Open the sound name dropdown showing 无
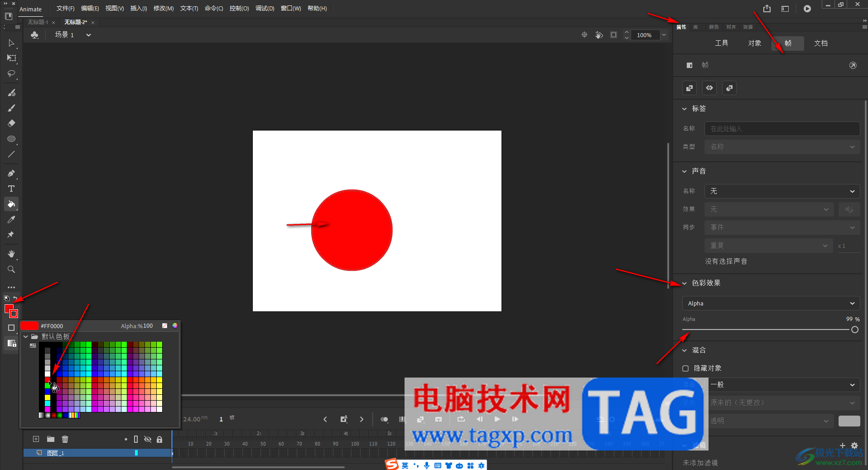This screenshot has width=868, height=470. pos(782,191)
